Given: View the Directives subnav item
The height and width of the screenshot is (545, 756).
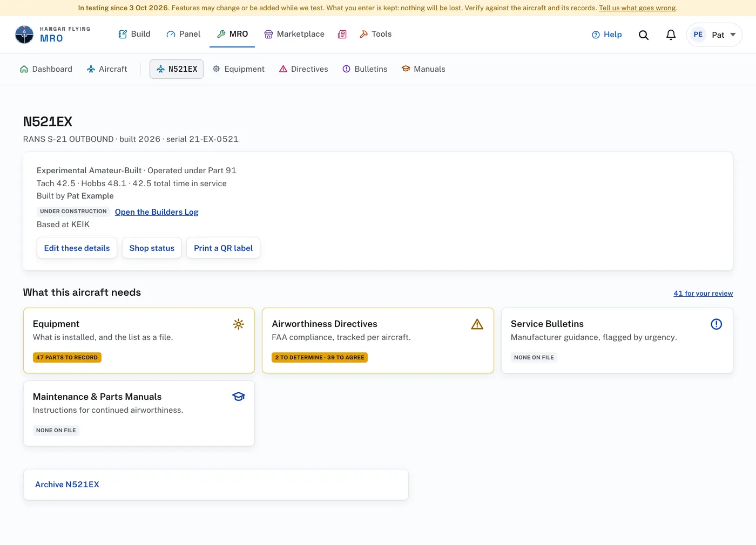Looking at the screenshot, I should 303,69.
